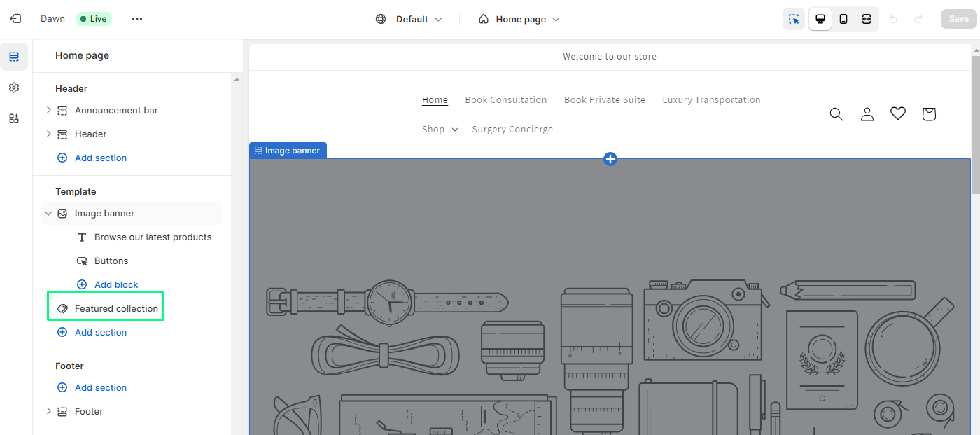
Task: Select the Surgery Concierge nav item
Action: pos(512,129)
